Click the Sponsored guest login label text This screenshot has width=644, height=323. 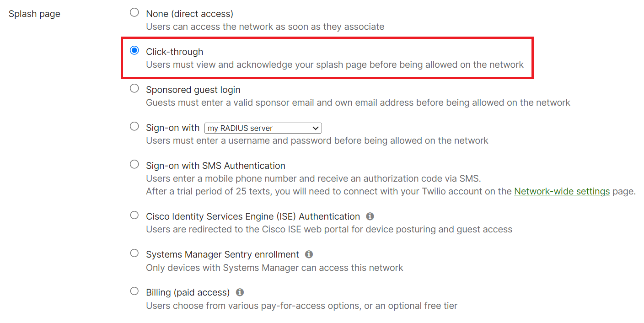193,90
